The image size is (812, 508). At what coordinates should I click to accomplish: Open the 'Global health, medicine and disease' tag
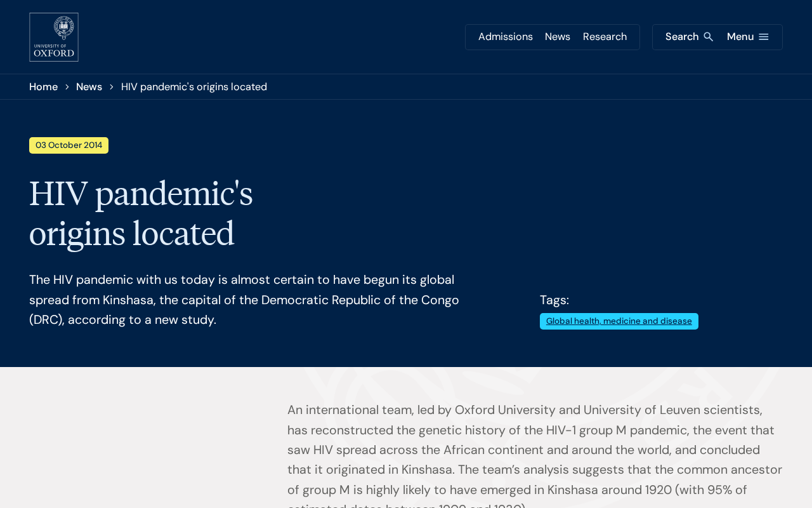[619, 321]
